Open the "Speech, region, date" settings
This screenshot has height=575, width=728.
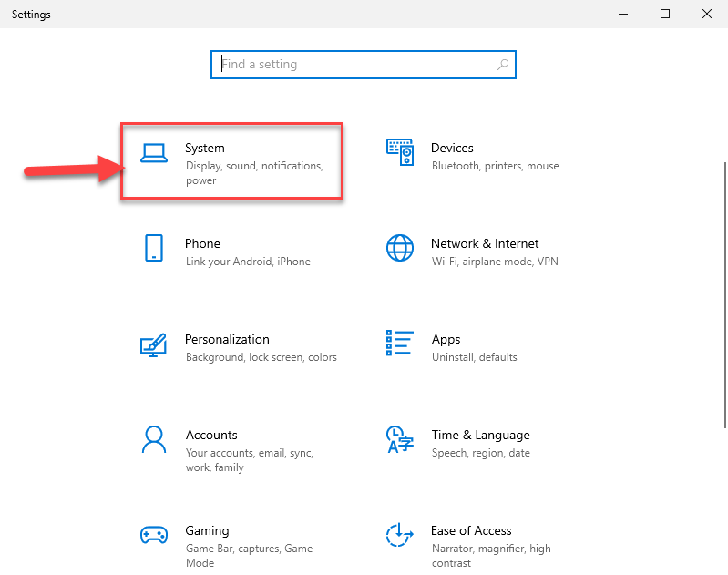pos(480,453)
